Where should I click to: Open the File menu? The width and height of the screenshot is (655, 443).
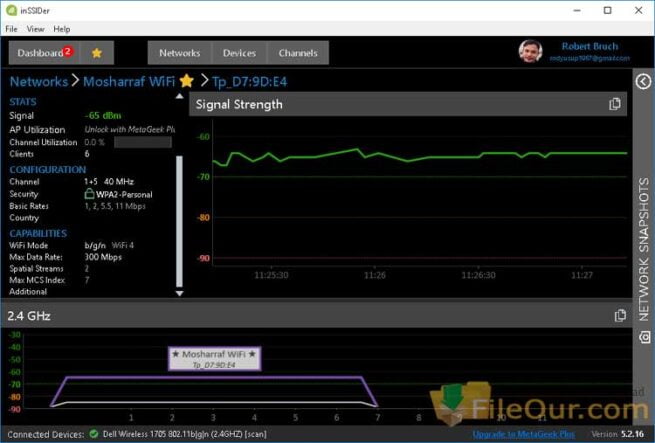pos(11,29)
